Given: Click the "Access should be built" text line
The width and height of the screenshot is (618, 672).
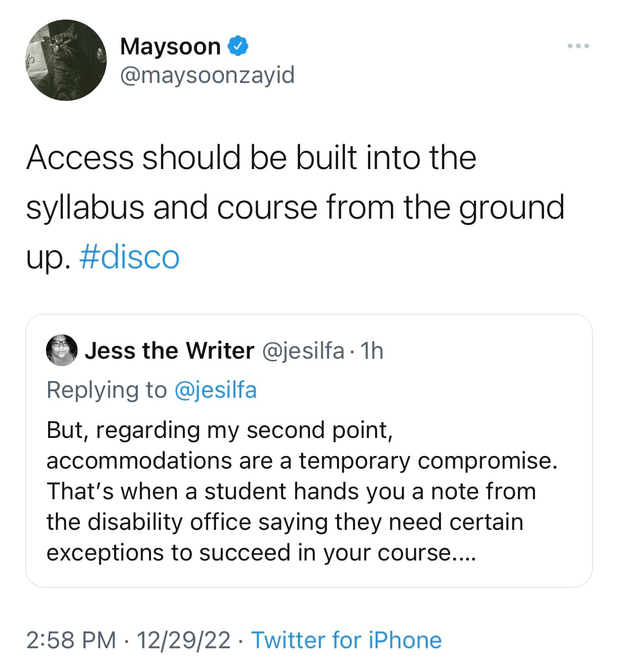Looking at the screenshot, I should tap(251, 158).
